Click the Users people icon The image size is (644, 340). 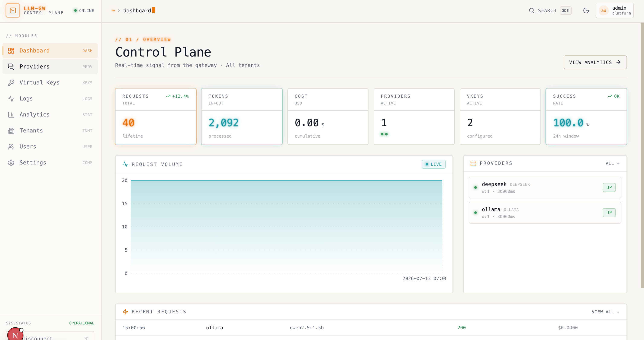(x=11, y=147)
